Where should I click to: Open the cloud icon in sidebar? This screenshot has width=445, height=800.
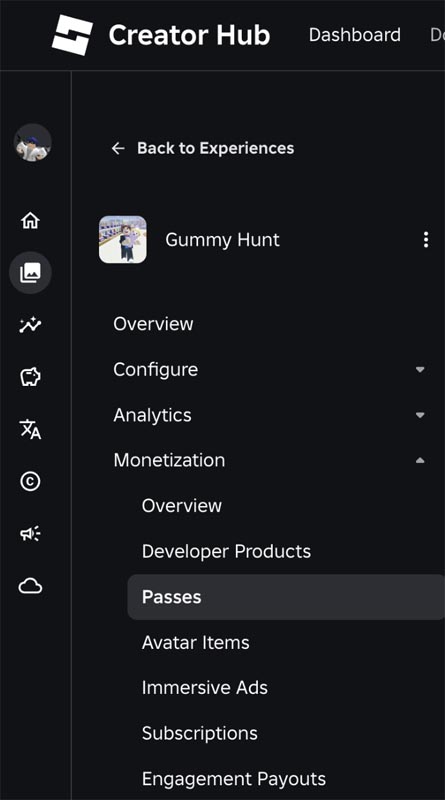30,586
